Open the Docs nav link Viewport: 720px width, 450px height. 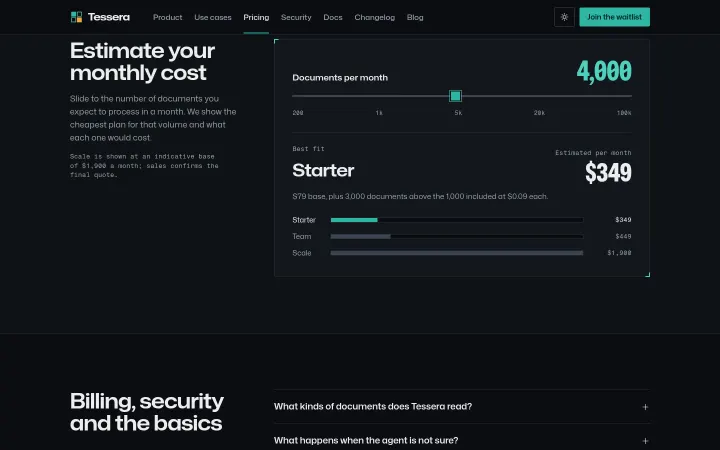[x=333, y=17]
